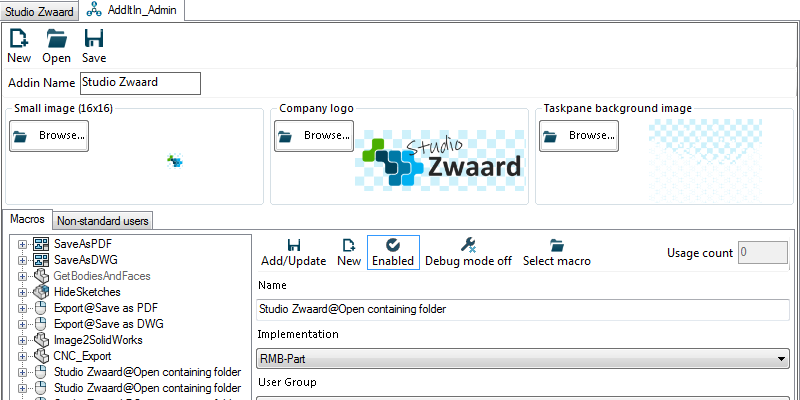This screenshot has width=800, height=400.
Task: Click the AddItIn_Admin tab icon
Action: pyautogui.click(x=94, y=10)
